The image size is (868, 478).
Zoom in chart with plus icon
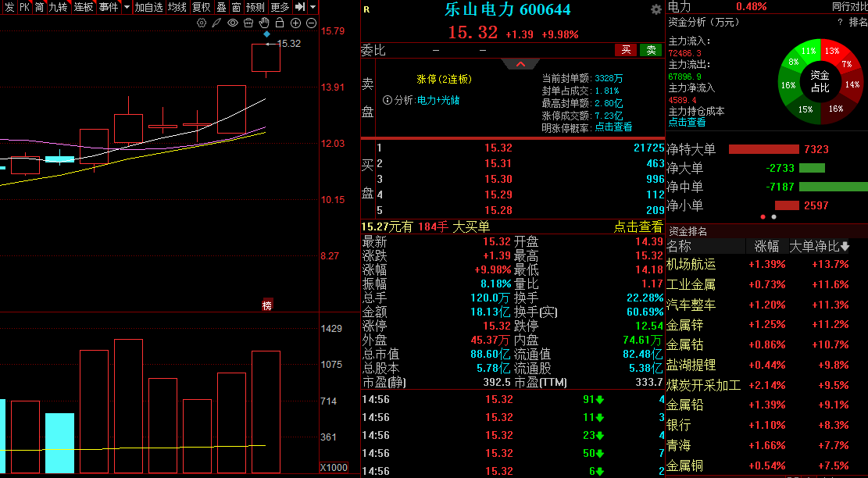[x=295, y=23]
